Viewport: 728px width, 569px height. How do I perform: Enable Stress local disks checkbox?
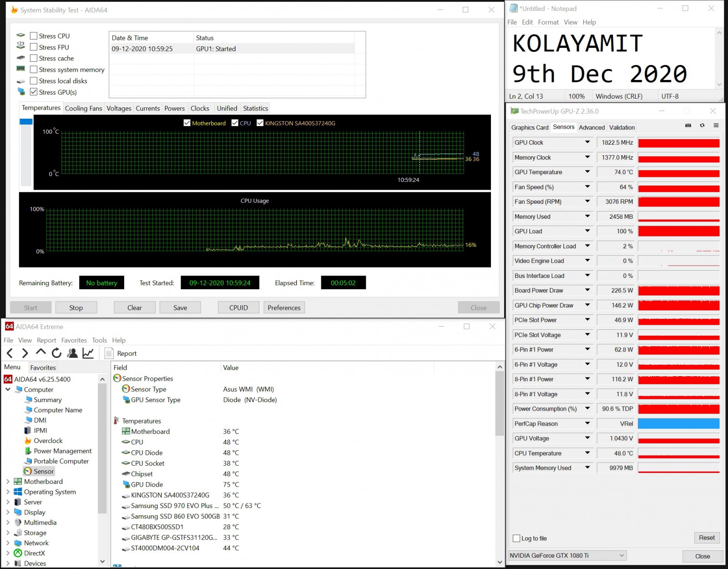(34, 81)
